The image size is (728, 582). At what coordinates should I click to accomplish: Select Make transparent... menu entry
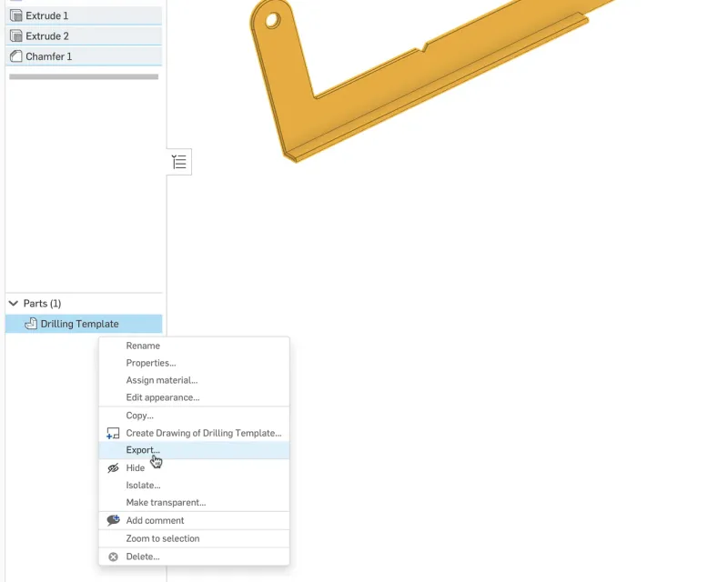[166, 503]
